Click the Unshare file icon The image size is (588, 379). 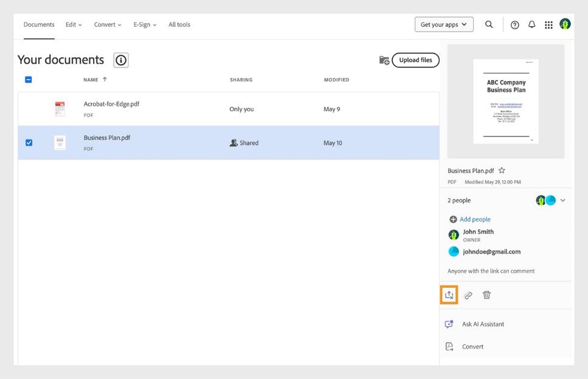449,295
